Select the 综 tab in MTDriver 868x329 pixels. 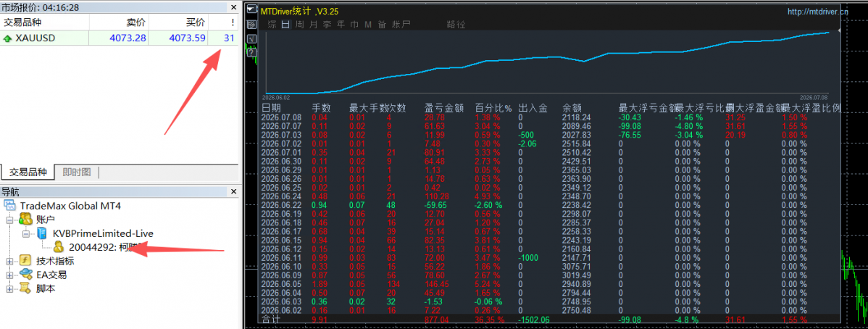pos(272,25)
